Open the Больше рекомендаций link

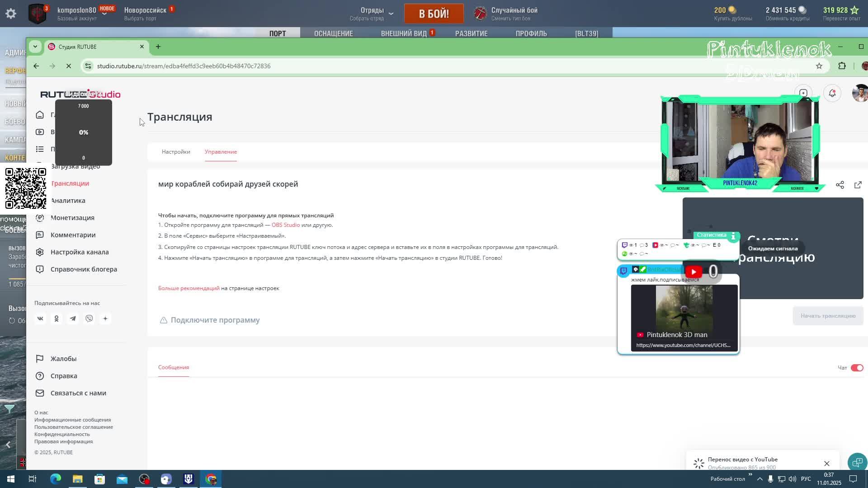(189, 288)
